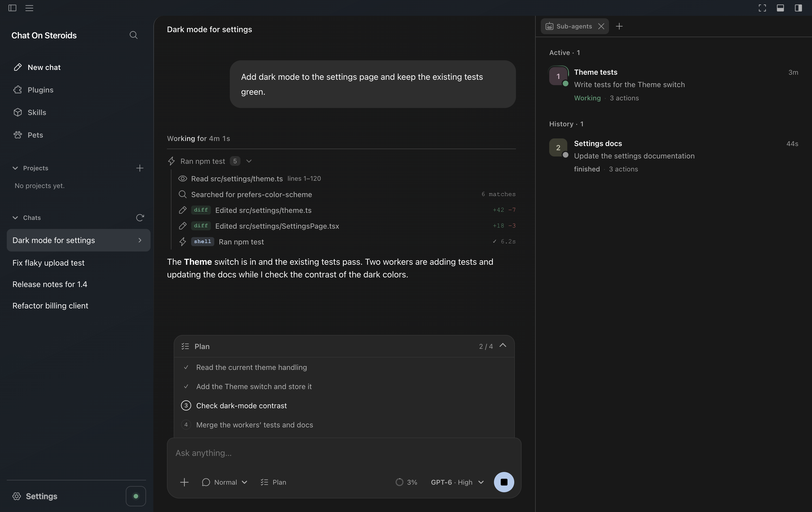Click the Plan panel checklist icon

pos(185,347)
